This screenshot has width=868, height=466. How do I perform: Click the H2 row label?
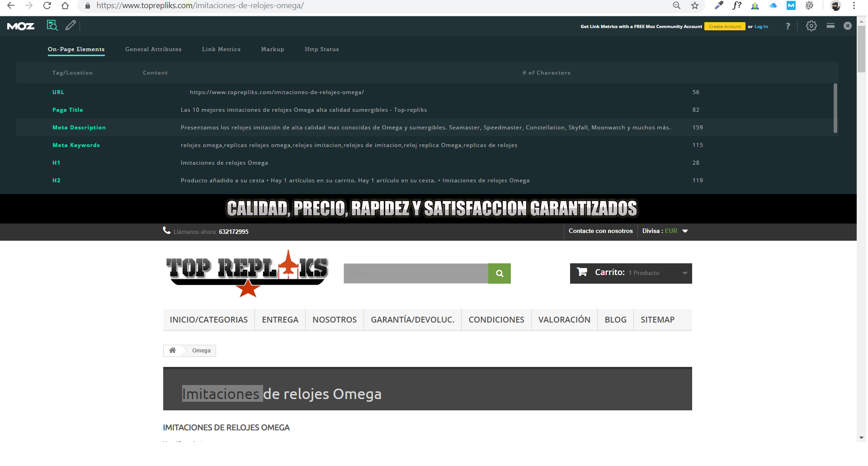(57, 181)
